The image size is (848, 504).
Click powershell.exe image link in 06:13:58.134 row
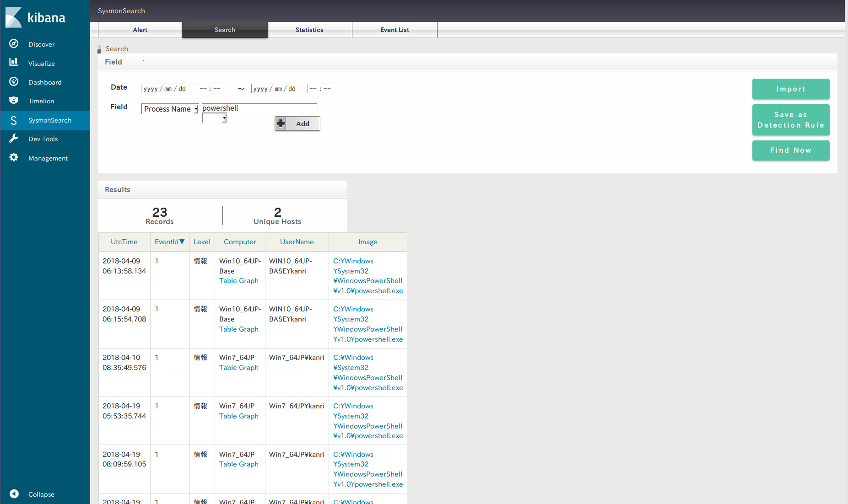pyautogui.click(x=368, y=276)
